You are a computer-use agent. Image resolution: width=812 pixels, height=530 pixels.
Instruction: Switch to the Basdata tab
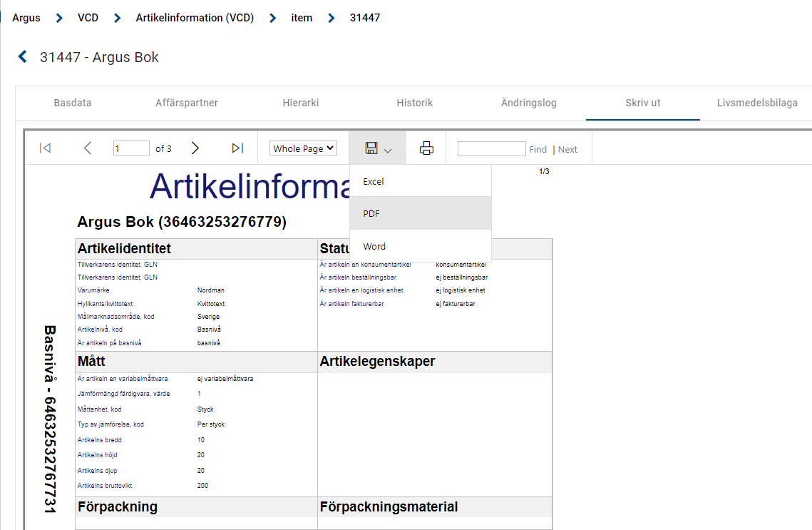[73, 103]
